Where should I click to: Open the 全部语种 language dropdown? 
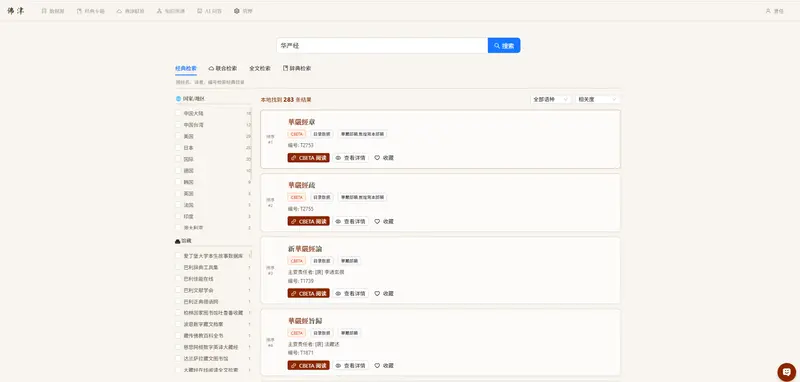coord(551,99)
